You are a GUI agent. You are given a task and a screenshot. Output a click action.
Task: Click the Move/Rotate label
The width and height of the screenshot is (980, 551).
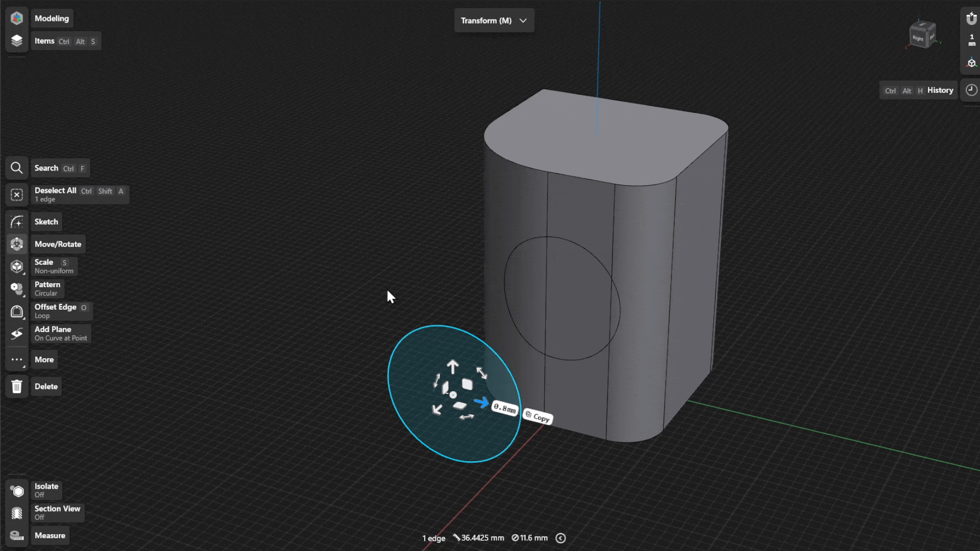(x=58, y=244)
